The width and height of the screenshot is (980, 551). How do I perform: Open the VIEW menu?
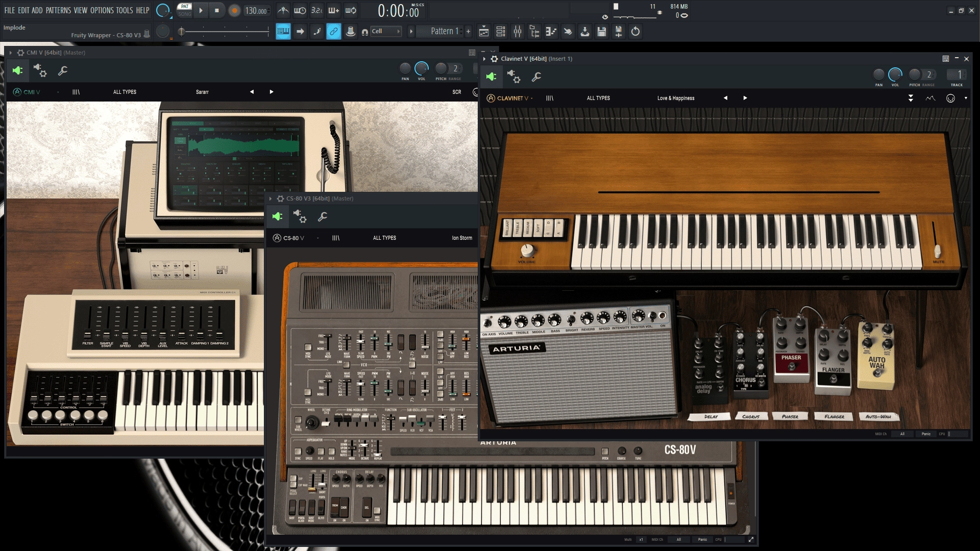click(81, 10)
